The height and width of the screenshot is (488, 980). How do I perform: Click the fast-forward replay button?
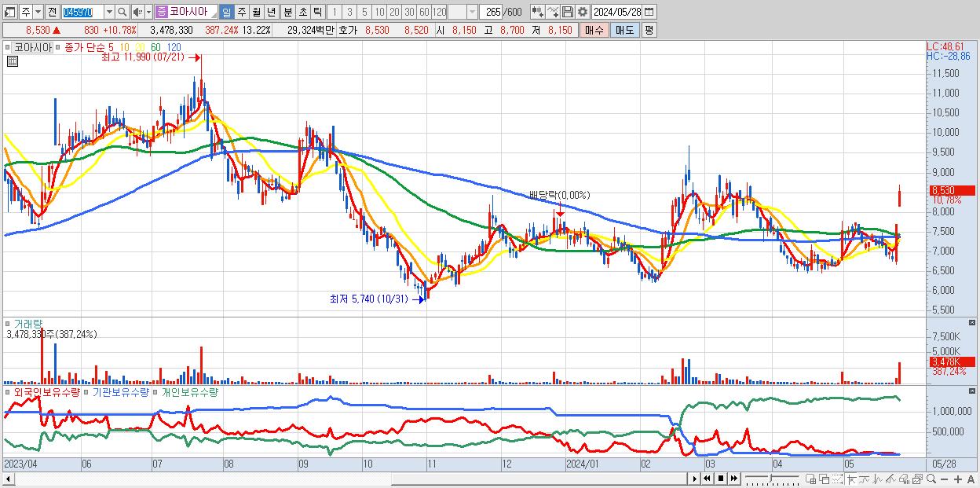pos(734,479)
